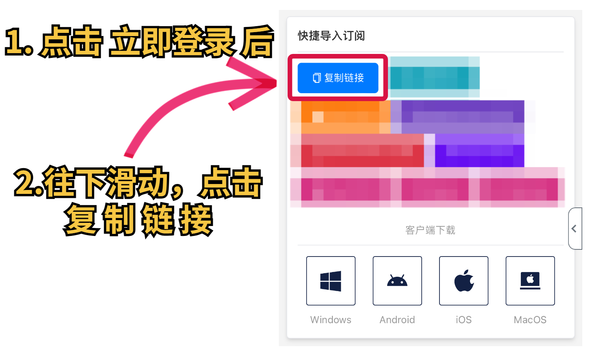595x364 pixels.
Task: Click the Windows text label
Action: coord(331,320)
